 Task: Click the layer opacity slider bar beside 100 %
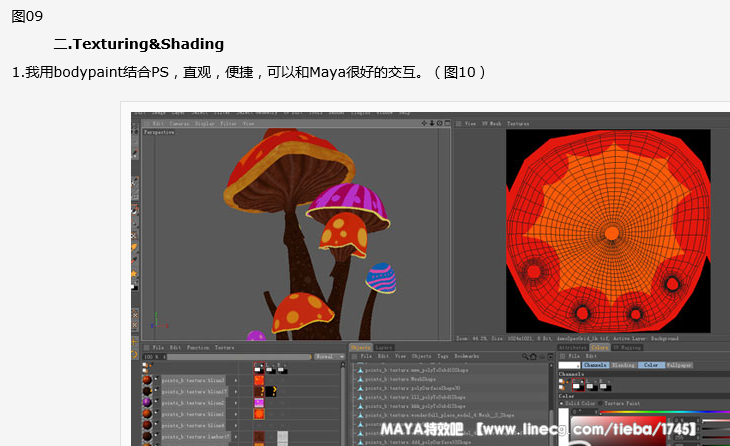[x=240, y=357]
